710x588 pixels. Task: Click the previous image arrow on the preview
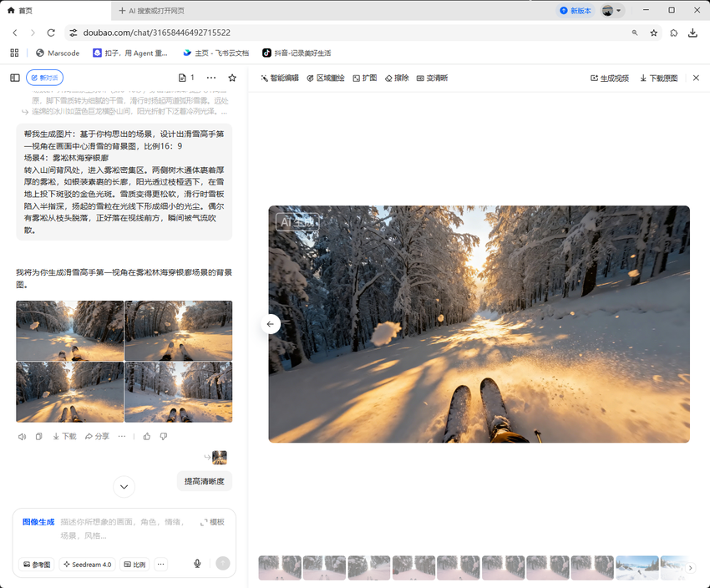270,323
